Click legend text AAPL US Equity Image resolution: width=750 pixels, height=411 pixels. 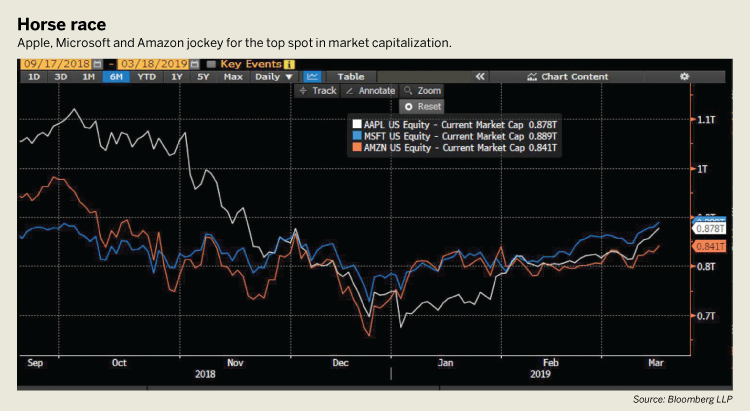[397, 125]
